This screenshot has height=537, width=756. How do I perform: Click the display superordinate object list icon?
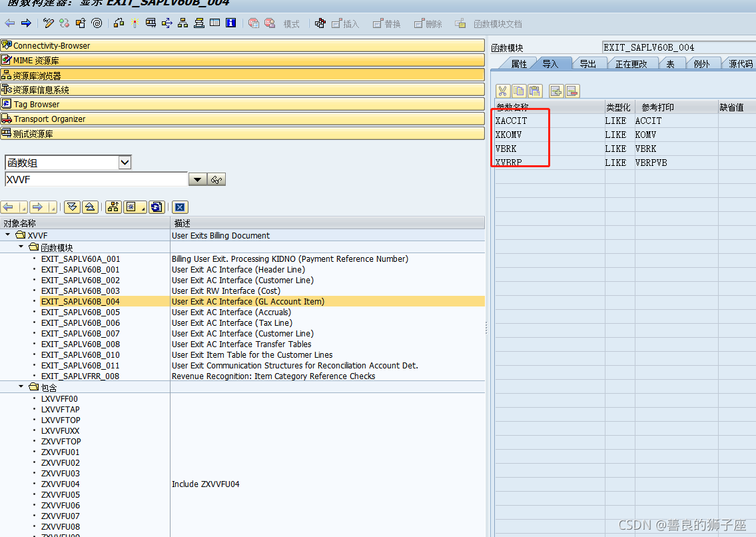coord(113,207)
